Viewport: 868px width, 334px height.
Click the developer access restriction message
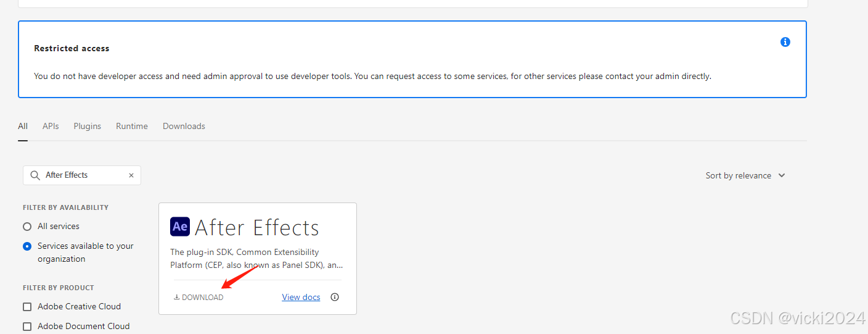click(372, 77)
